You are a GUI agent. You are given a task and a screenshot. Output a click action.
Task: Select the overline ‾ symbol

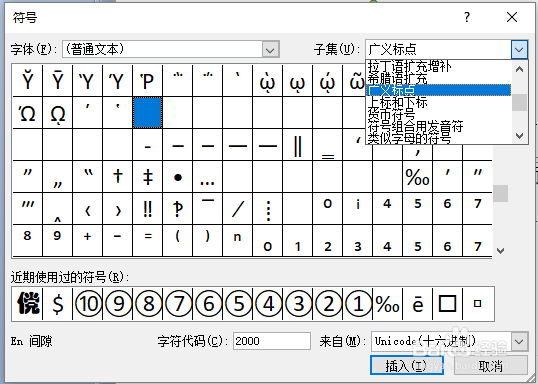(x=208, y=209)
